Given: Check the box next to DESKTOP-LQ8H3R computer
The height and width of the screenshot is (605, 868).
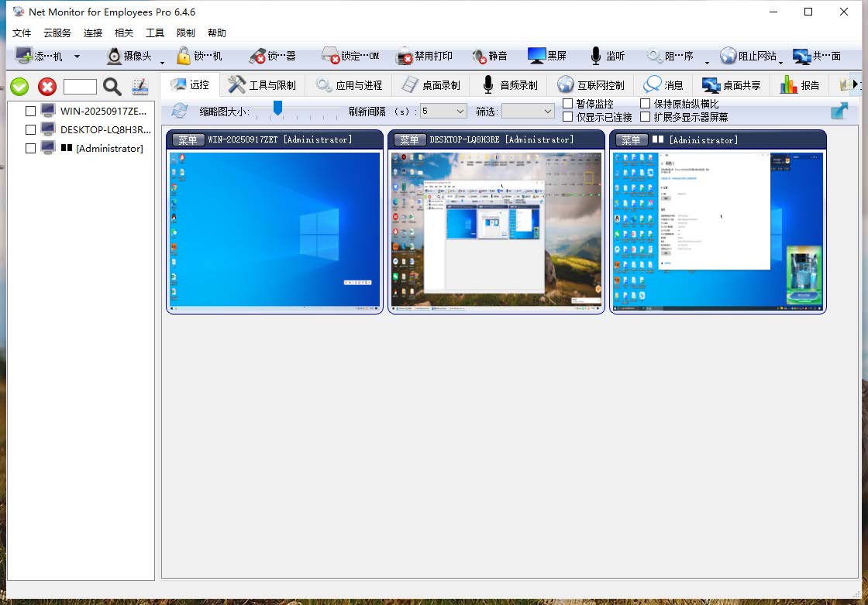Looking at the screenshot, I should [31, 129].
